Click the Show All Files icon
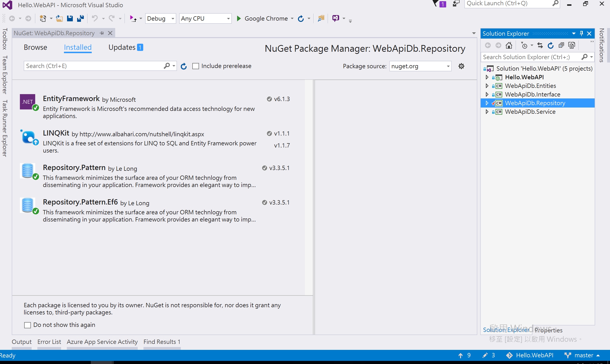This screenshot has height=364, width=610. [x=572, y=45]
